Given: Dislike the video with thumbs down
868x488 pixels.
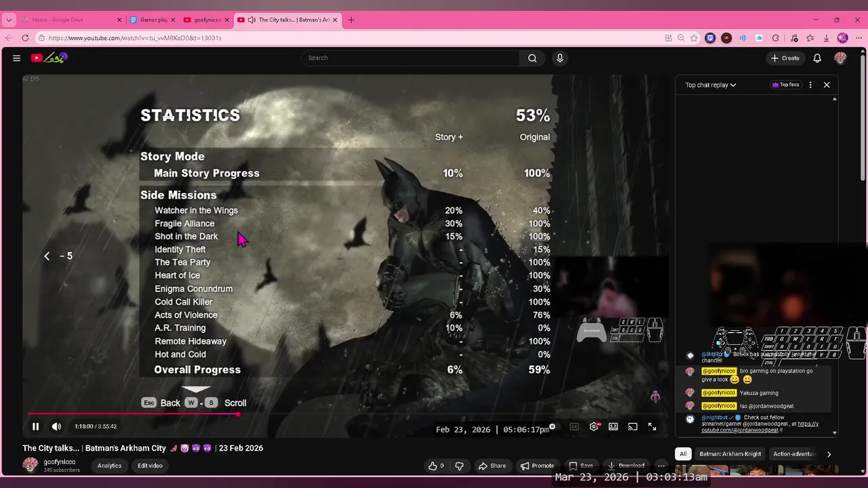Looking at the screenshot, I should 459,466.
